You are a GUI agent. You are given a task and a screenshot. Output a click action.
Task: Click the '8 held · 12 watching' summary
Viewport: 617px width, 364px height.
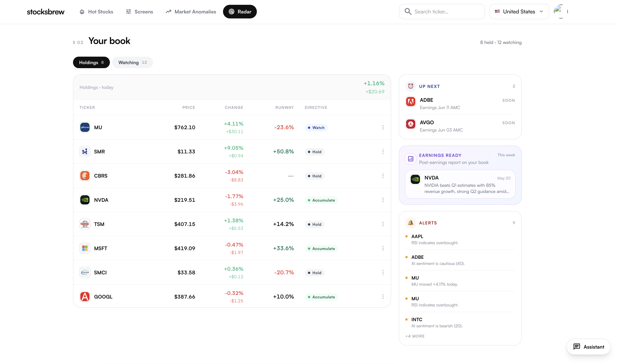pyautogui.click(x=501, y=42)
